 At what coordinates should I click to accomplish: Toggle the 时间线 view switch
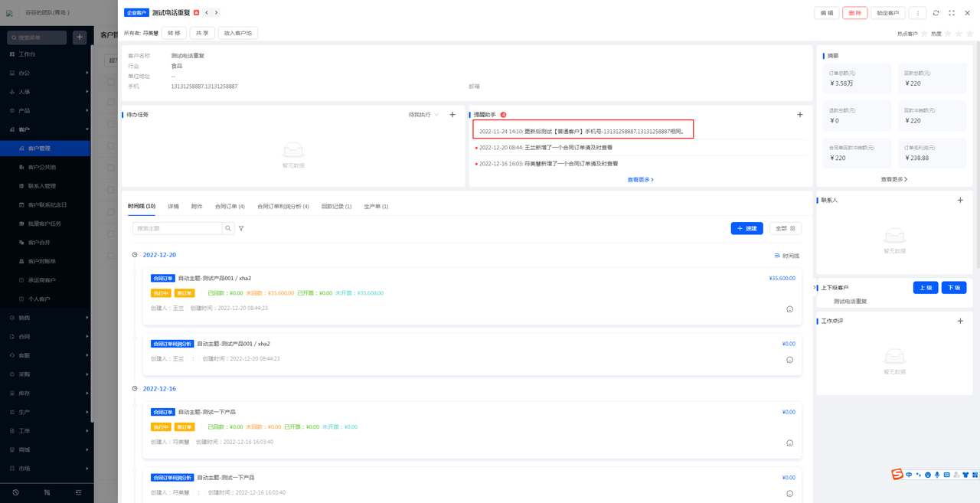pos(787,256)
